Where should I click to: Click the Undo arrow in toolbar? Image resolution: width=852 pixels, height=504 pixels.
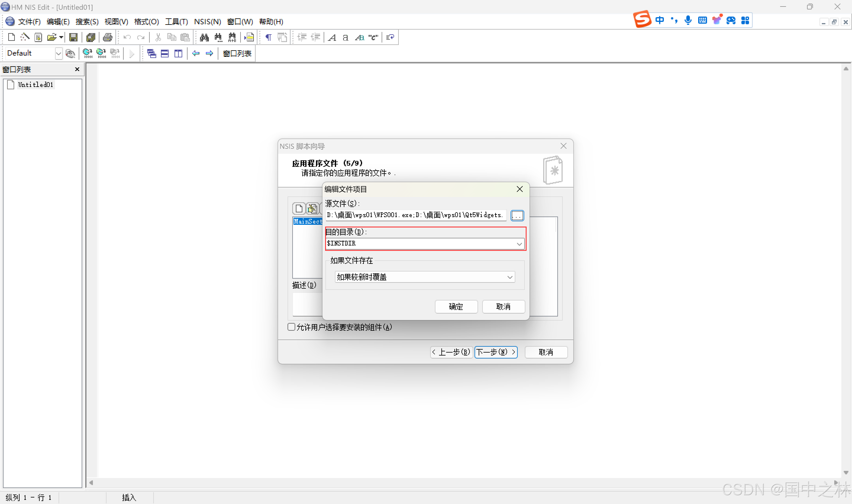tap(127, 37)
